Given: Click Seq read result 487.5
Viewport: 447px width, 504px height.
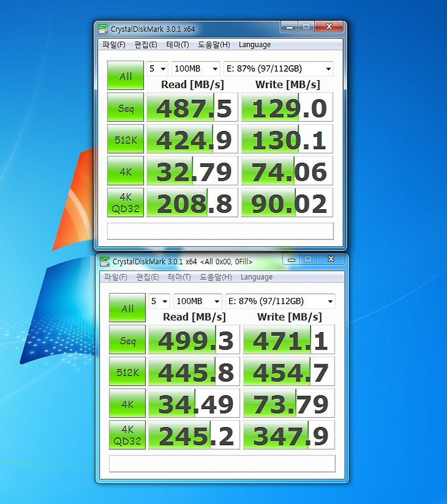Looking at the screenshot, I should pos(192,107).
